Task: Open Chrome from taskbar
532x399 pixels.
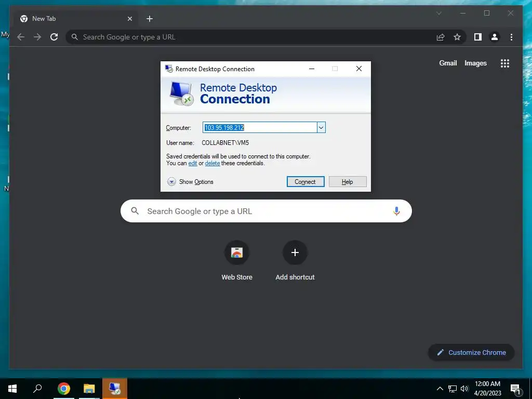Action: click(64, 389)
